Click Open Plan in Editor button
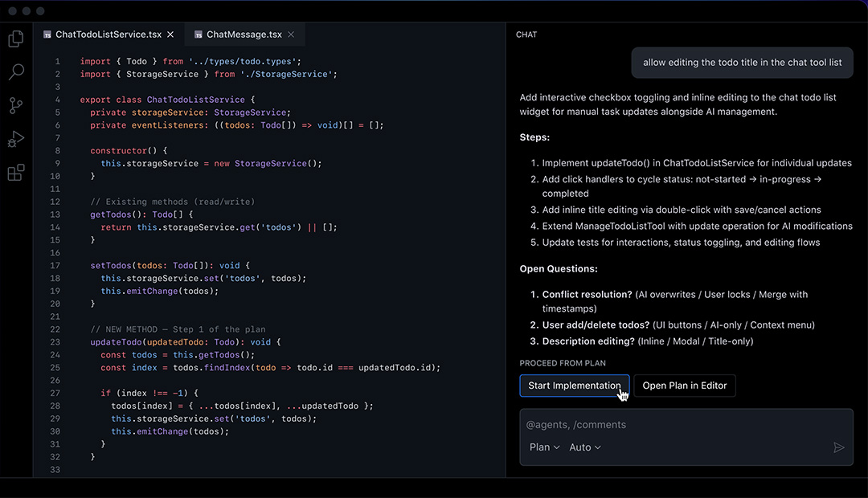The width and height of the screenshot is (868, 498). 684,386
